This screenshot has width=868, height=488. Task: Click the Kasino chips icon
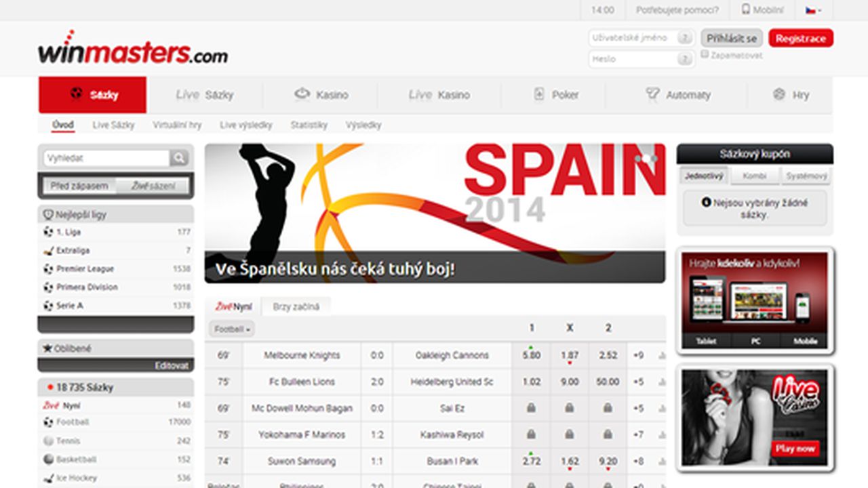302,94
